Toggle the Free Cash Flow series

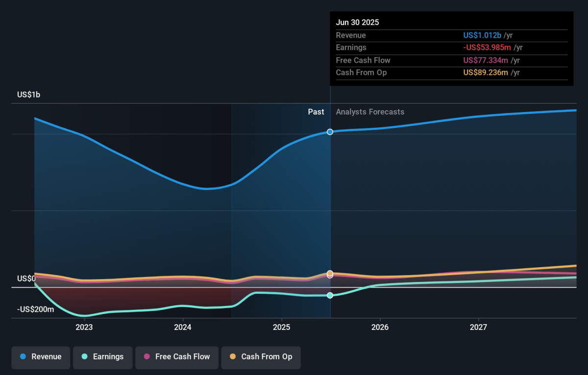pos(176,357)
